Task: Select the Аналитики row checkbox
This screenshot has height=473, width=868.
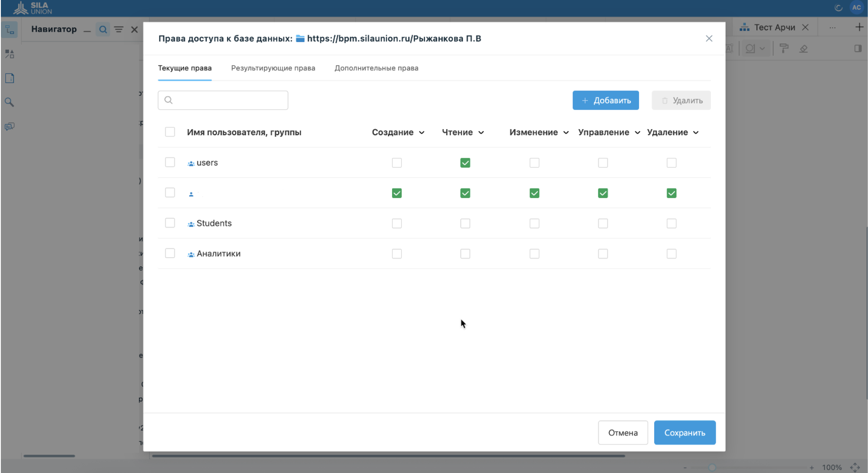Action: tap(170, 253)
